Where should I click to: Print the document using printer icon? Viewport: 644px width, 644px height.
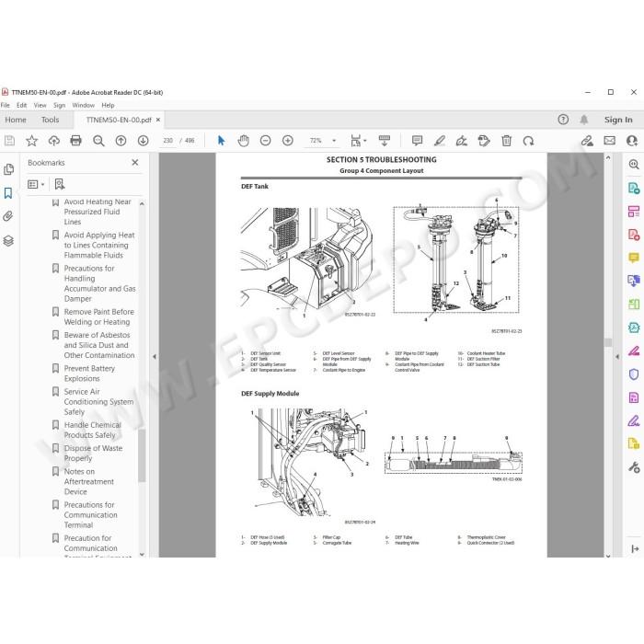(76, 141)
